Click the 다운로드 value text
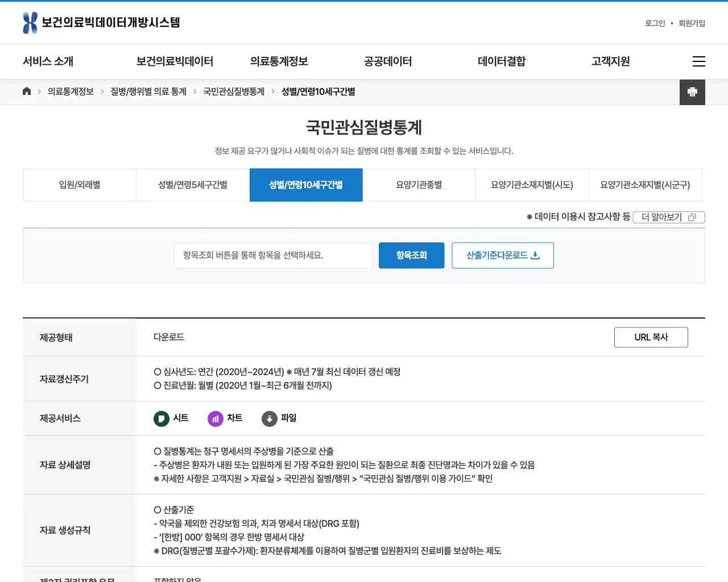 point(169,337)
